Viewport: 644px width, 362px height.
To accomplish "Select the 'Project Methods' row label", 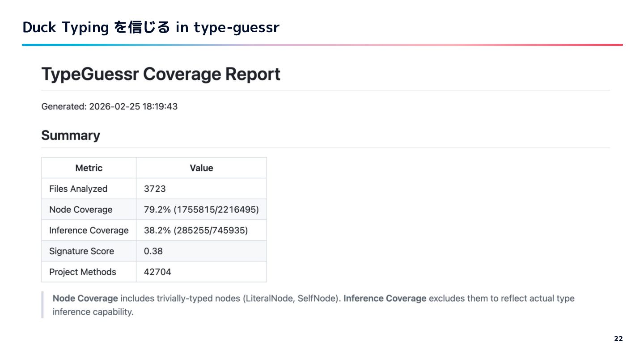I will click(x=82, y=272).
